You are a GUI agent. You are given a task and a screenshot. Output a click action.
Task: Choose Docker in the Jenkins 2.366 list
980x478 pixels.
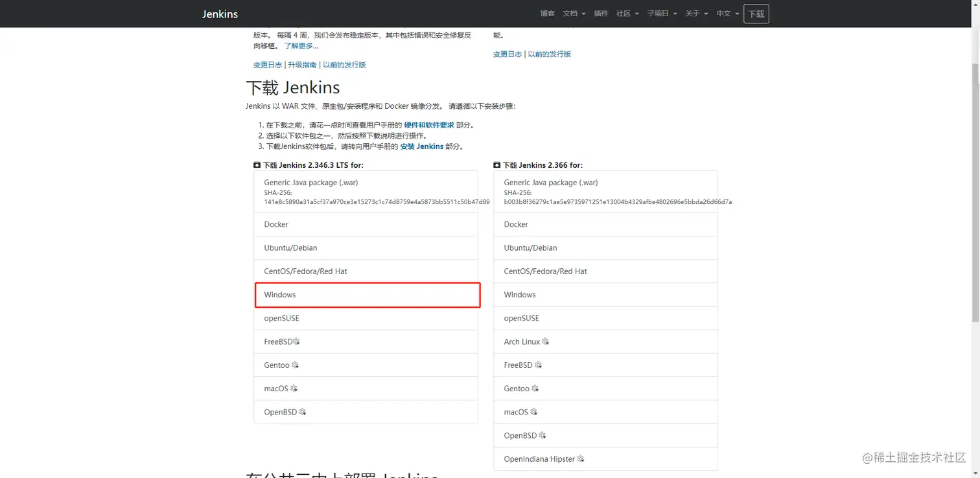(605, 224)
